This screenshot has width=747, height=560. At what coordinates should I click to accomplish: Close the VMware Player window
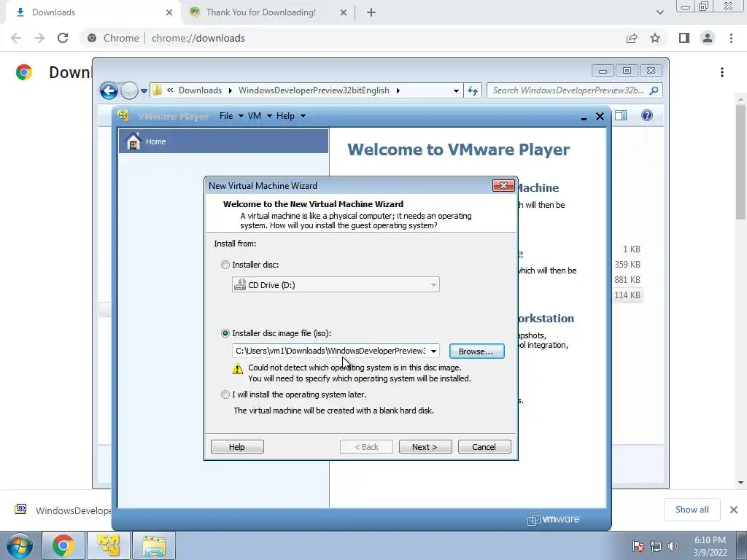pyautogui.click(x=600, y=116)
